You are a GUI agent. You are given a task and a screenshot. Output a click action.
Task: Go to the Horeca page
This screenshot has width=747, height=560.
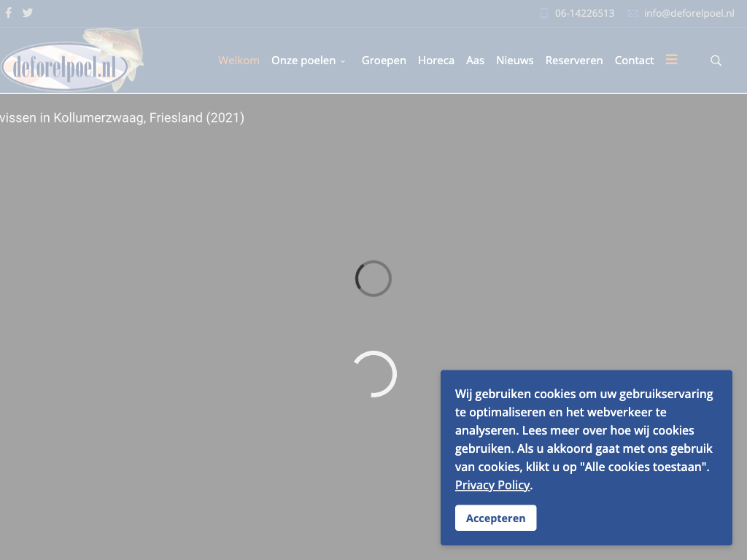(436, 61)
